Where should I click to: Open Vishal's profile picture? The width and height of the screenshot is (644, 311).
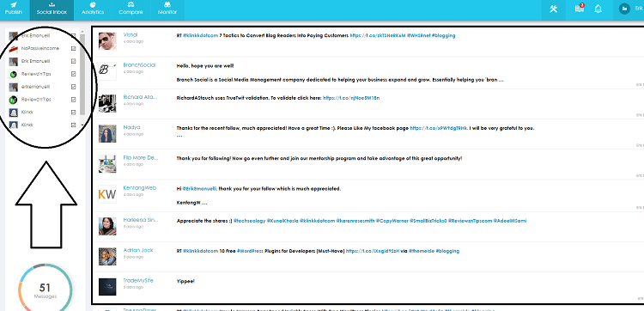107,41
